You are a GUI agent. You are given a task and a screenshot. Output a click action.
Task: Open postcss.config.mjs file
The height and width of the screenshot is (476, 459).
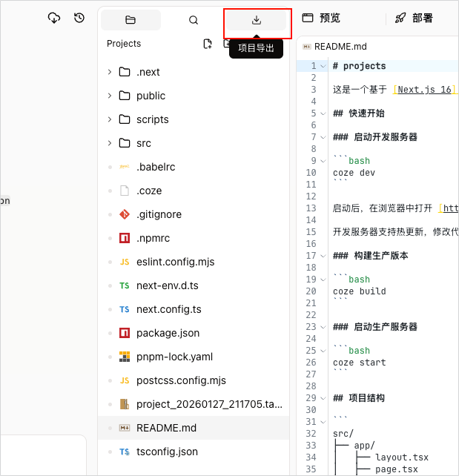pyautogui.click(x=194, y=380)
